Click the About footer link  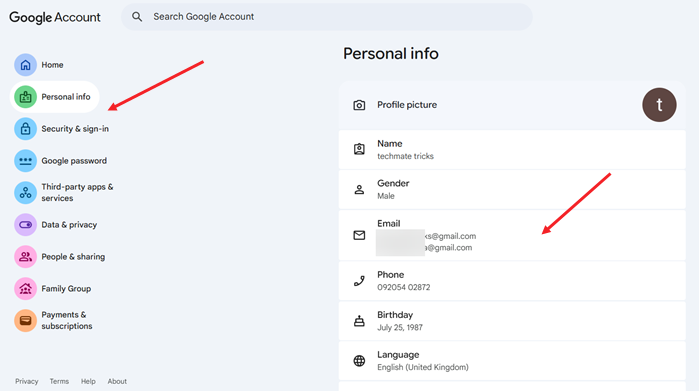click(117, 381)
